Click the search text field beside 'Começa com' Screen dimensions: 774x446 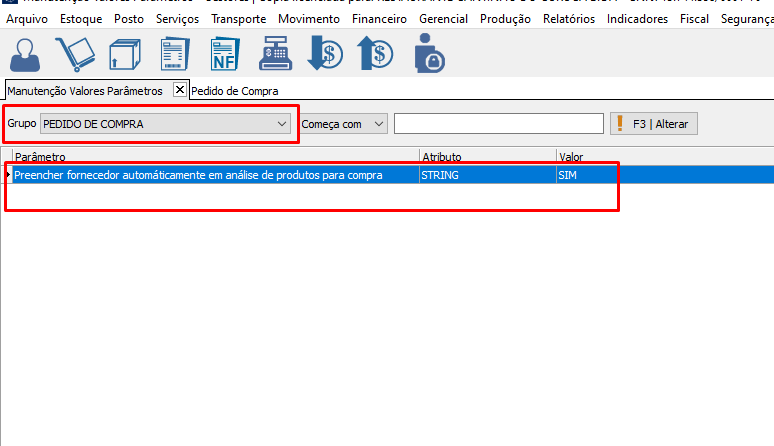coord(498,124)
